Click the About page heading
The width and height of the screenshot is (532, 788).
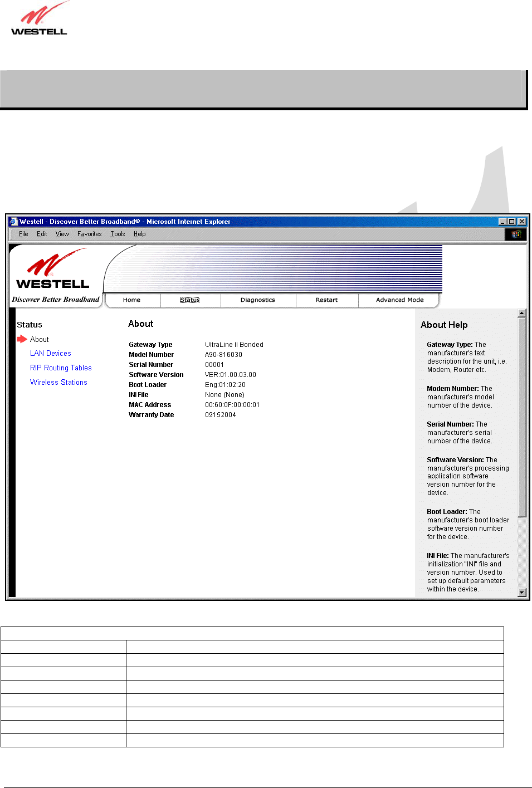140,324
